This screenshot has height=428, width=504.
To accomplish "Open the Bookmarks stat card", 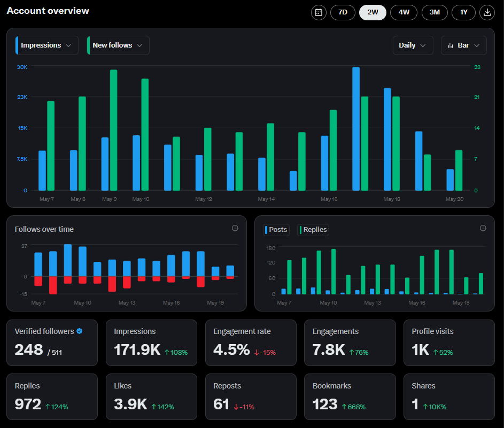I will [x=350, y=396].
